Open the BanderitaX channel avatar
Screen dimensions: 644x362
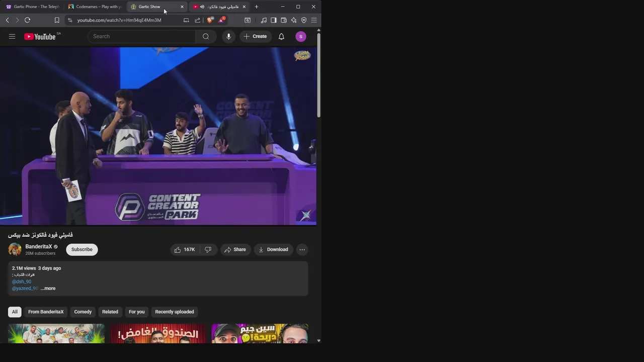pyautogui.click(x=15, y=249)
